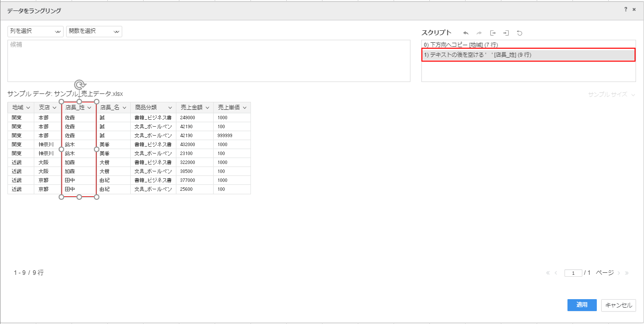Expand the 店長_姓 column header menu
Screen dimensions: 644x324
click(x=89, y=108)
